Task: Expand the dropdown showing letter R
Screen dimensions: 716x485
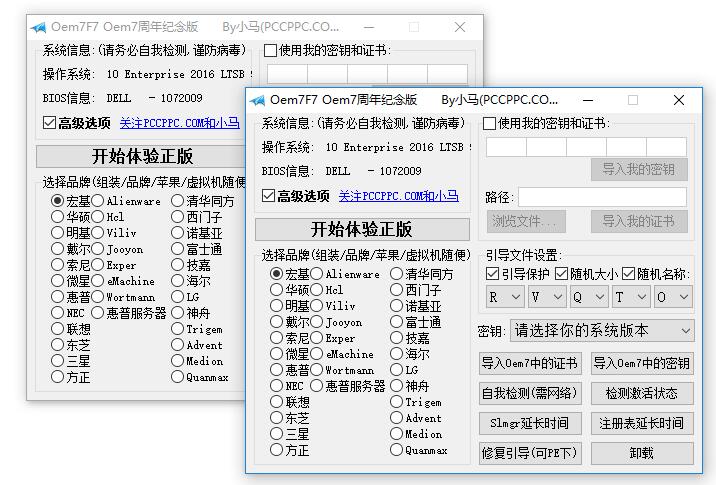Action: point(504,297)
